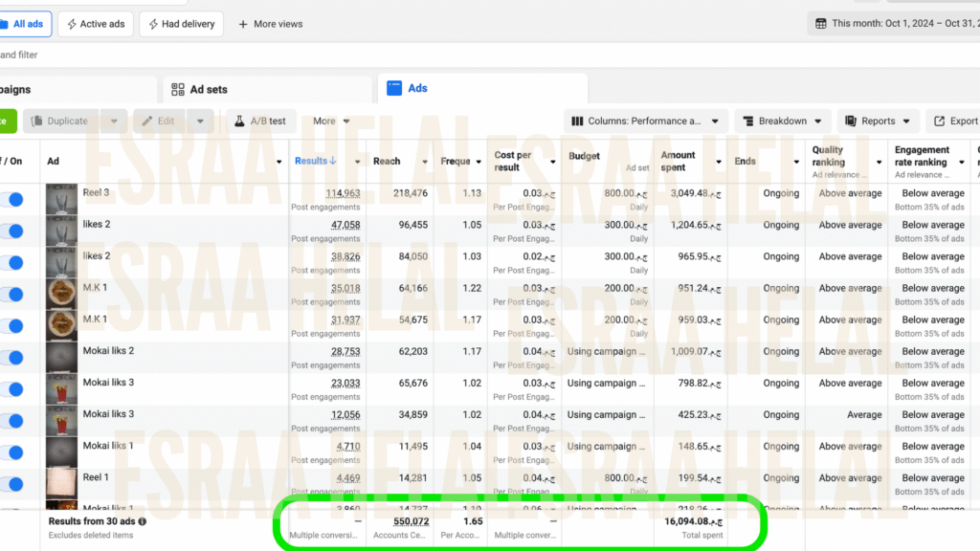The height and width of the screenshot is (551, 980).
Task: Click the Ad sets grid icon
Action: click(x=177, y=89)
